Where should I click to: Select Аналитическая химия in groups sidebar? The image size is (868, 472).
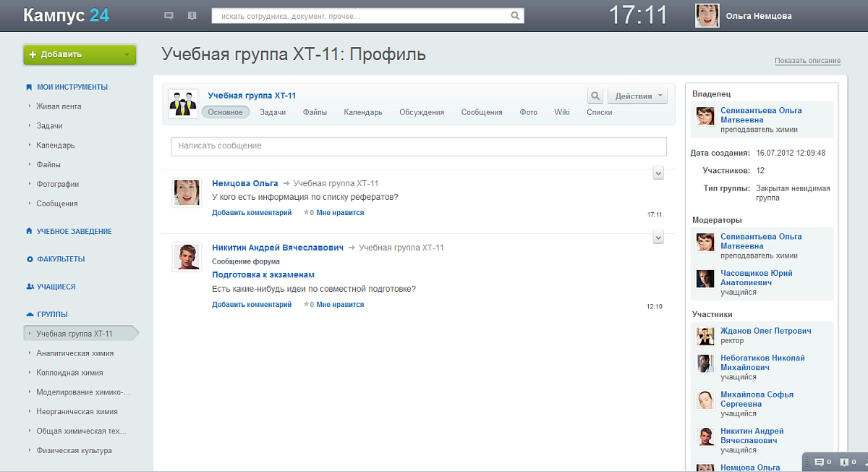pos(75,353)
